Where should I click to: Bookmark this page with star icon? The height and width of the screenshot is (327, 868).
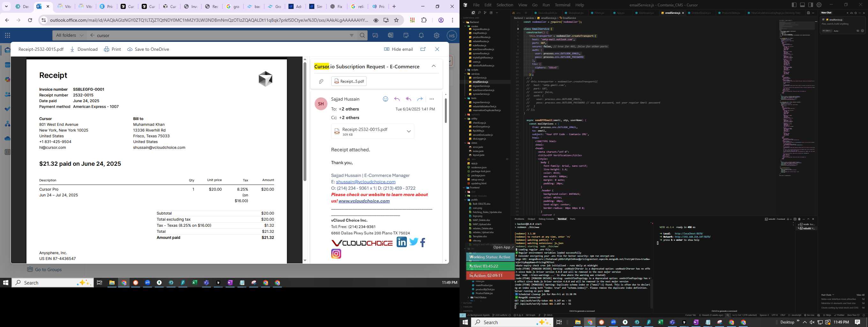397,20
